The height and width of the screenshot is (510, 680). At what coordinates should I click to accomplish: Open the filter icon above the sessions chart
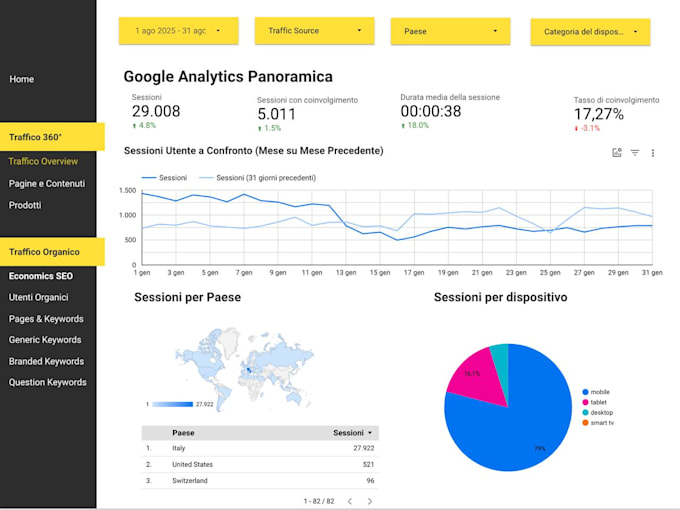click(635, 153)
